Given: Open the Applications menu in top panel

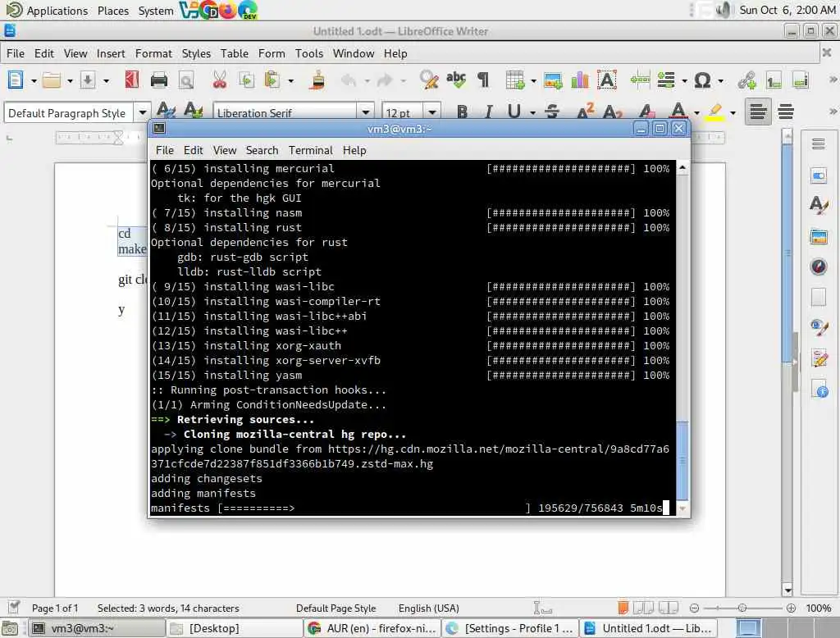Looking at the screenshot, I should click(x=57, y=11).
